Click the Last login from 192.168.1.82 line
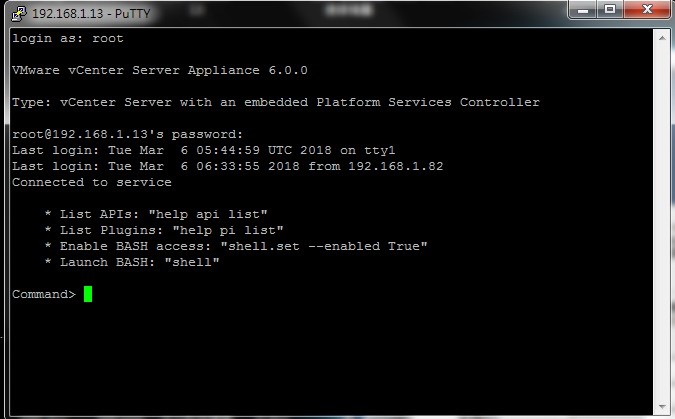675x419 pixels. click(228, 166)
